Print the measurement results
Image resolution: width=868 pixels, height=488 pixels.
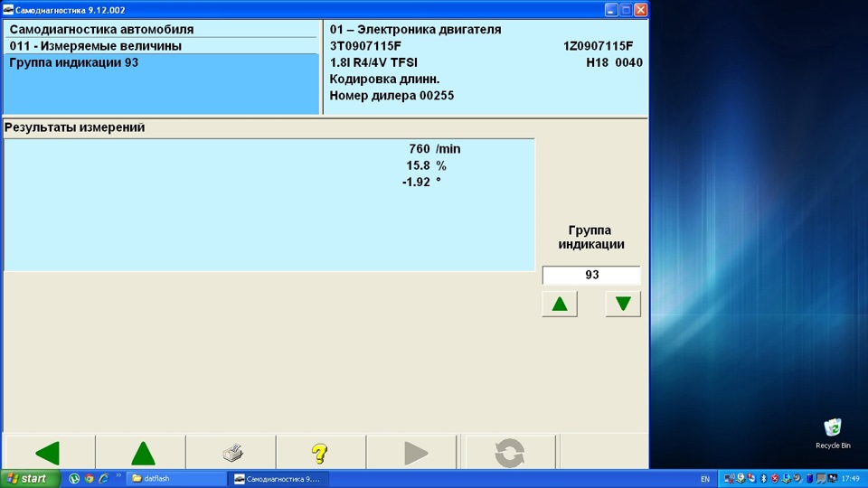[x=232, y=453]
